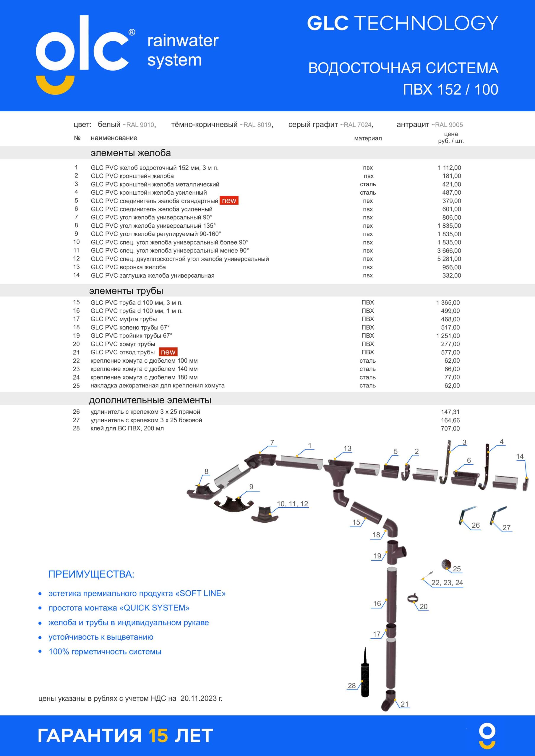This screenshot has width=535, height=756.
Task: Click the reinforced bracket image labeled 4
Action: click(x=484, y=467)
